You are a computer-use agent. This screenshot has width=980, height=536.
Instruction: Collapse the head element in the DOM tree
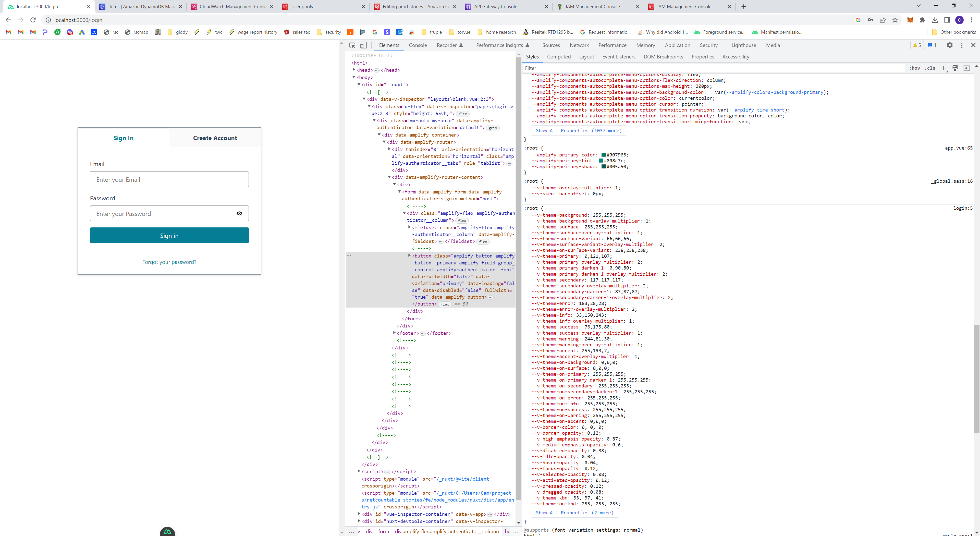click(354, 70)
